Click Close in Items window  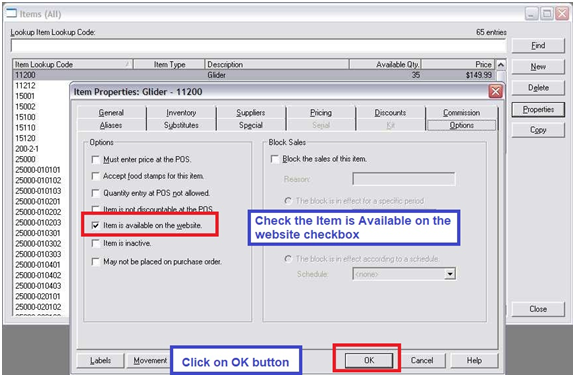coord(538,309)
